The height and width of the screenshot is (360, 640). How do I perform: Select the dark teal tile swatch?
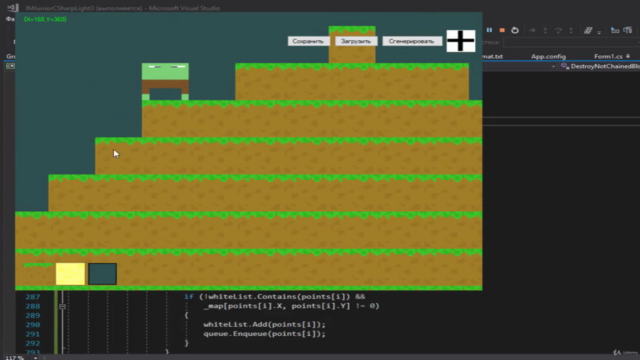point(102,274)
